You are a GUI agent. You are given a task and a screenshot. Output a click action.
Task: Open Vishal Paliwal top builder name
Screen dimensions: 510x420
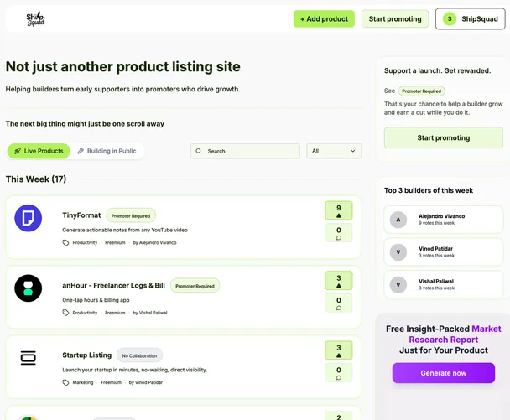pos(436,281)
